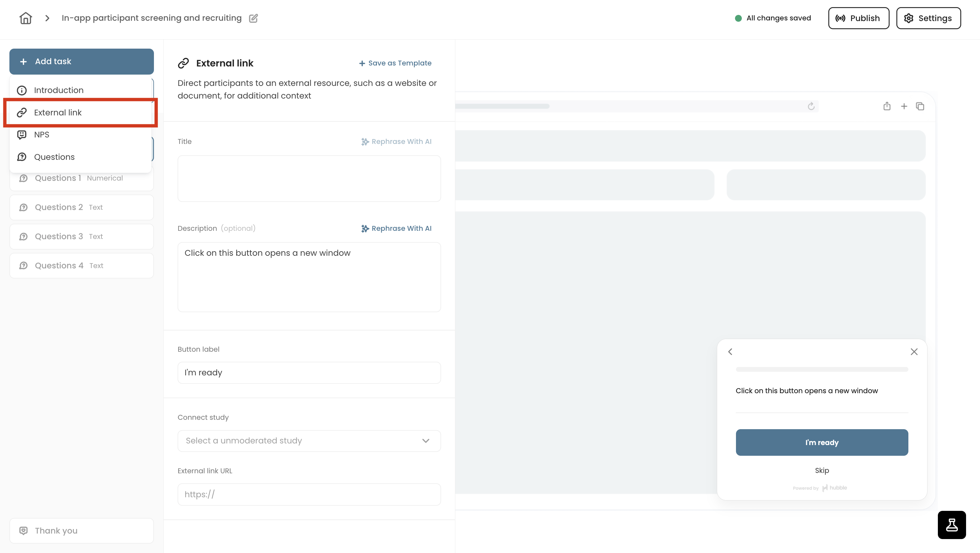The width and height of the screenshot is (980, 553).
Task: Focus the Button label field
Action: (x=309, y=372)
